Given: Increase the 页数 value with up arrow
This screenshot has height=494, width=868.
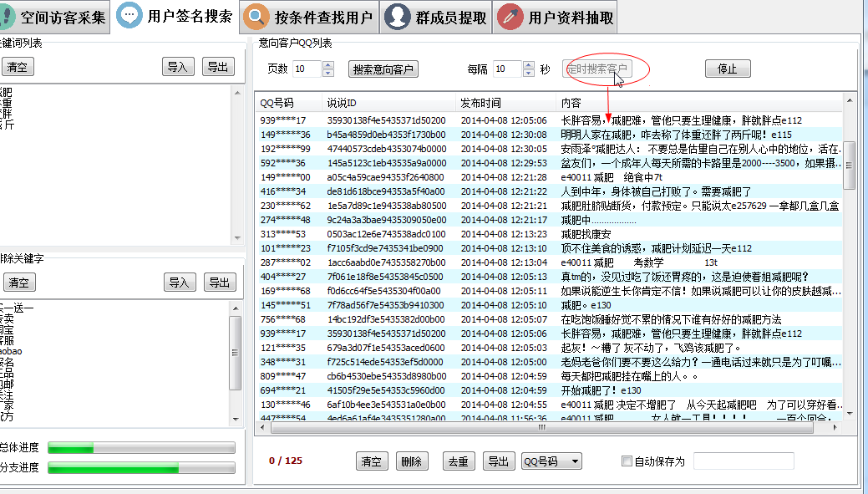Looking at the screenshot, I should point(328,65).
